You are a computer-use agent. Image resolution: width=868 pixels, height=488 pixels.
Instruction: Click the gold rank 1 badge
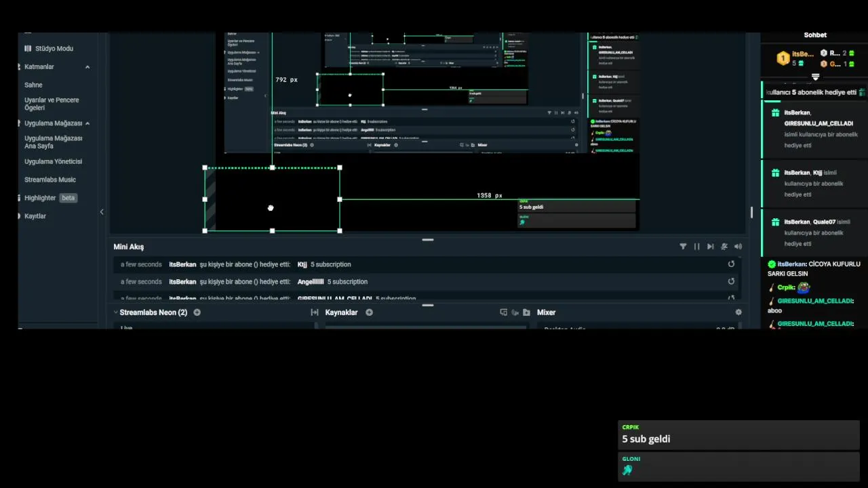[x=783, y=58]
